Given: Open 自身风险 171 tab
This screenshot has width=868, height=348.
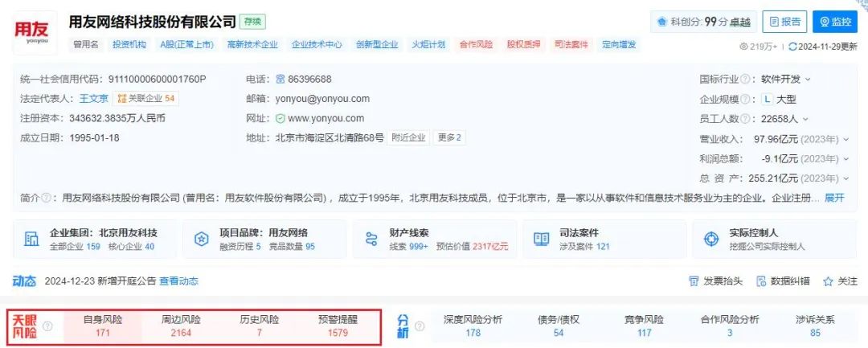Looking at the screenshot, I should pos(102,325).
